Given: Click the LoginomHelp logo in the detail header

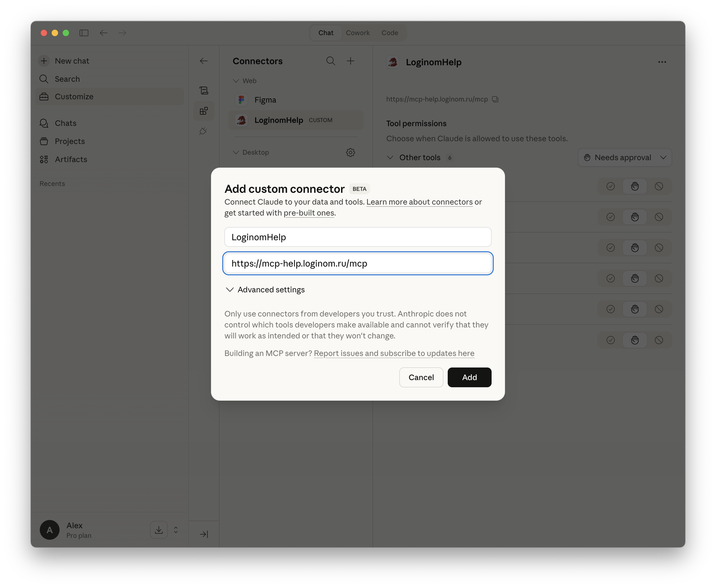Looking at the screenshot, I should click(393, 62).
